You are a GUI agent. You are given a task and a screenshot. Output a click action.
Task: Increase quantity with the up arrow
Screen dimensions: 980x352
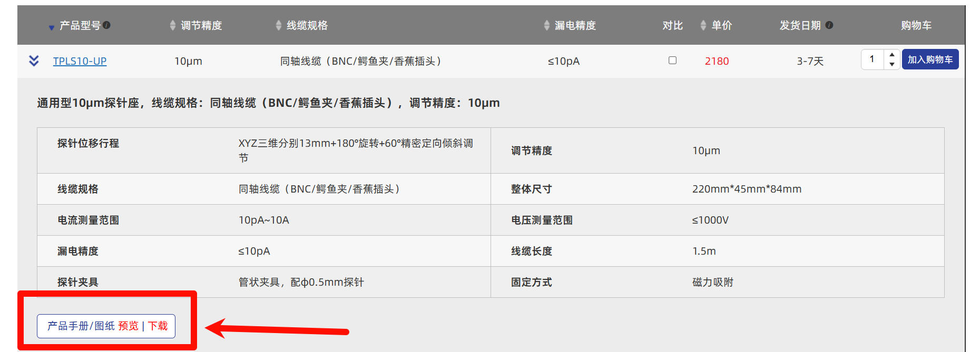point(892,55)
